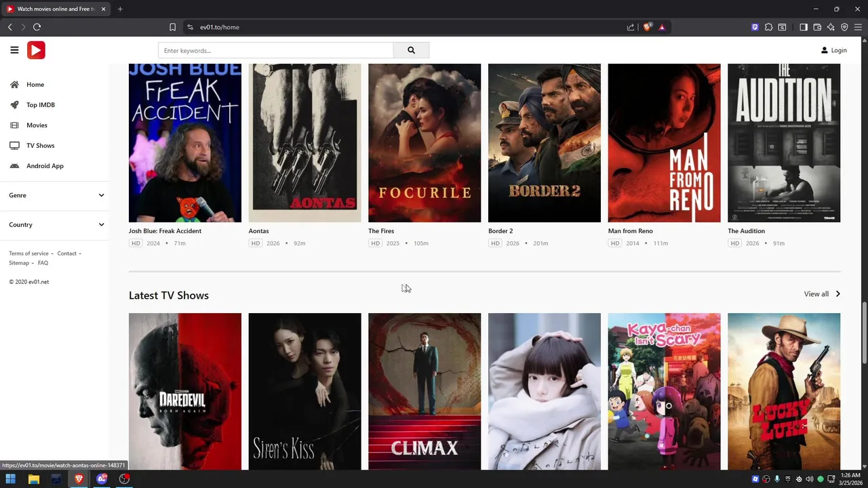This screenshot has height=488, width=868.
Task: Open the Siren's Kiss poster
Action: click(305, 391)
